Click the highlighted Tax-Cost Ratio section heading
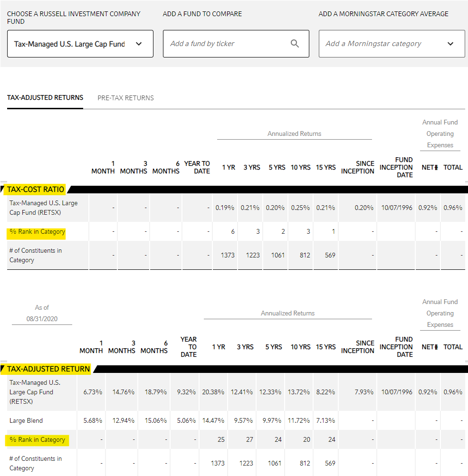The image size is (468, 476). [x=36, y=190]
